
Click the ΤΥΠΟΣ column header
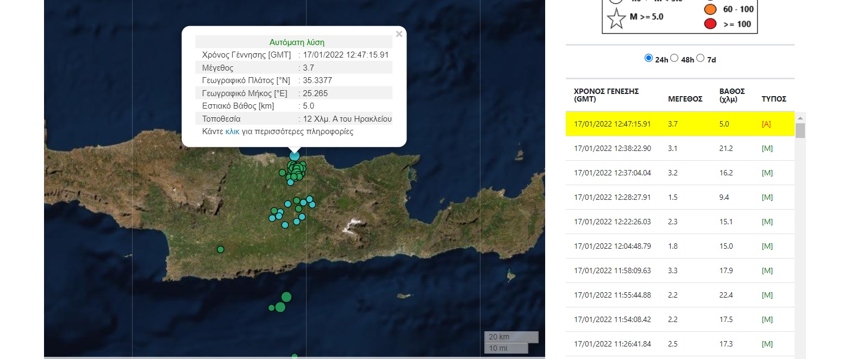pyautogui.click(x=773, y=99)
